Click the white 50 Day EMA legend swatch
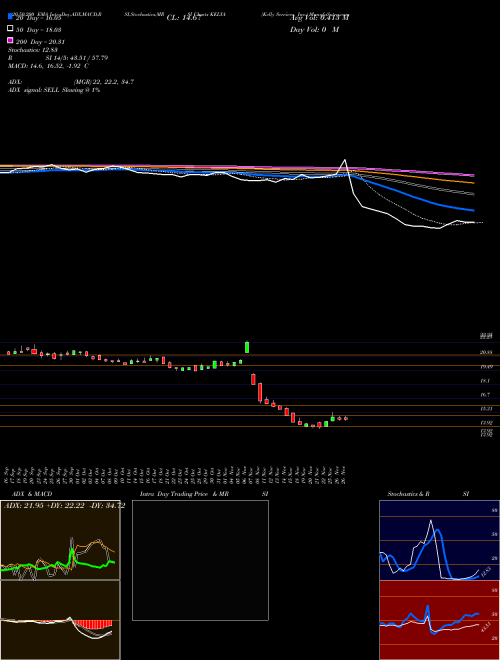The width and height of the screenshot is (500, 660). (10, 28)
